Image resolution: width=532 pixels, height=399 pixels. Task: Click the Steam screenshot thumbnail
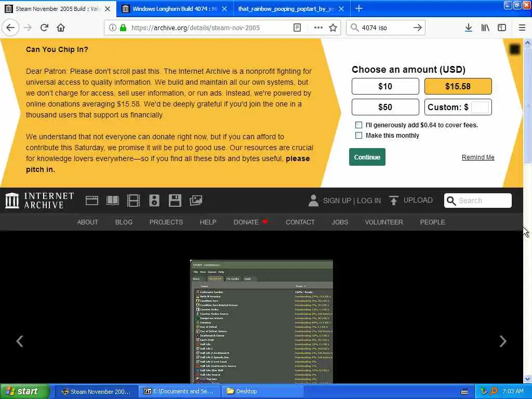coord(262,322)
